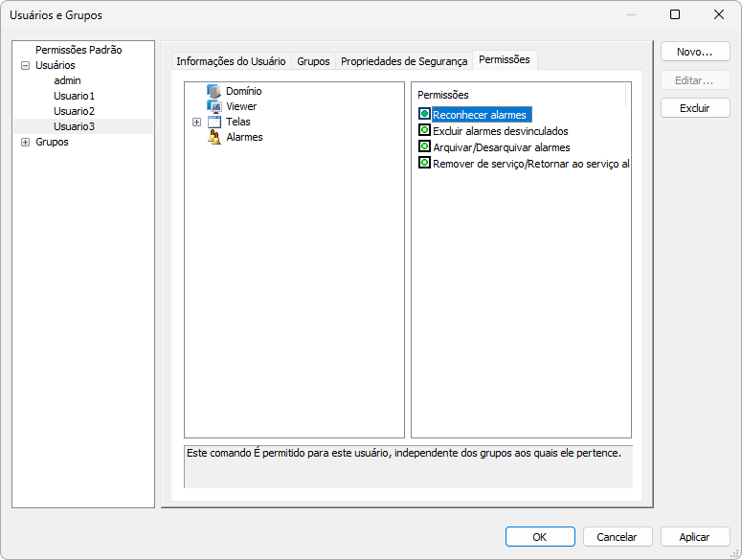
Task: Toggle Arquivar/Desarquivar alarmes permission
Action: point(424,147)
